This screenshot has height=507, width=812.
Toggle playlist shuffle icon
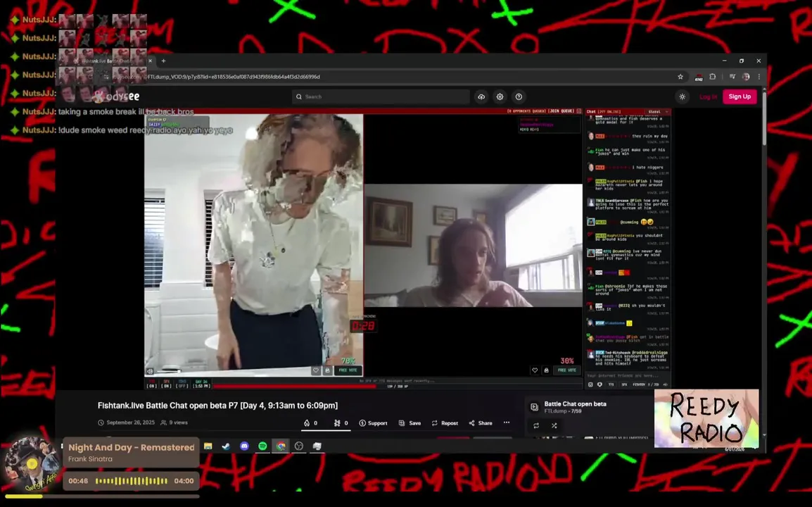pos(554,425)
